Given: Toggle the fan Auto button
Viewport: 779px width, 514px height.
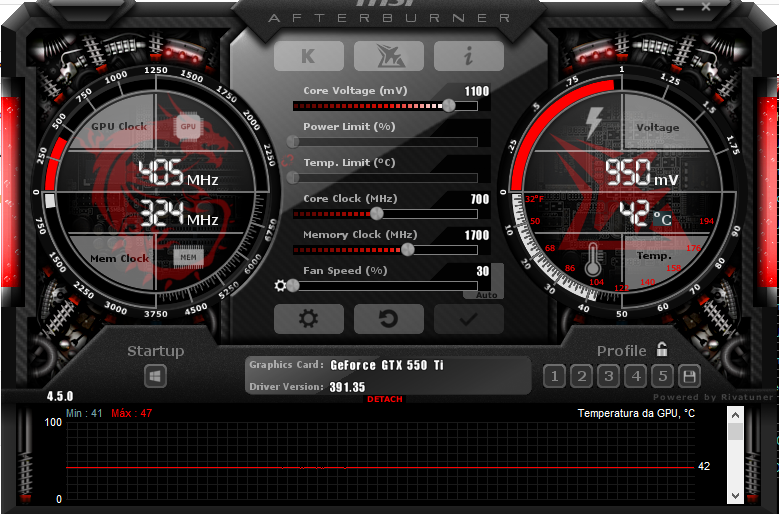Looking at the screenshot, I should [x=486, y=295].
